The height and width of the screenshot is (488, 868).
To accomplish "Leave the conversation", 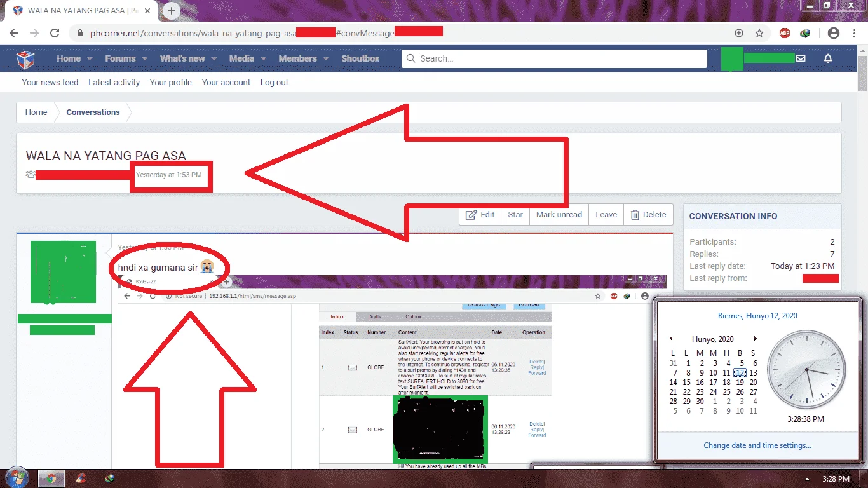I will tap(606, 215).
